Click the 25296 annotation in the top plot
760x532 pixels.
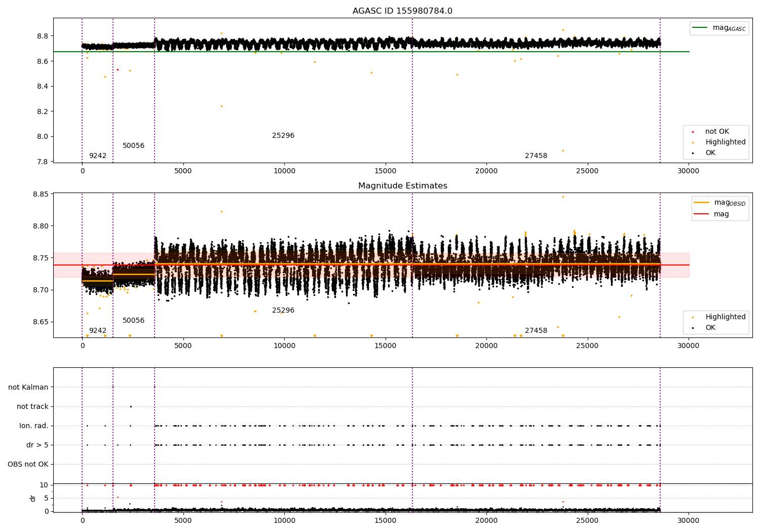pos(283,136)
